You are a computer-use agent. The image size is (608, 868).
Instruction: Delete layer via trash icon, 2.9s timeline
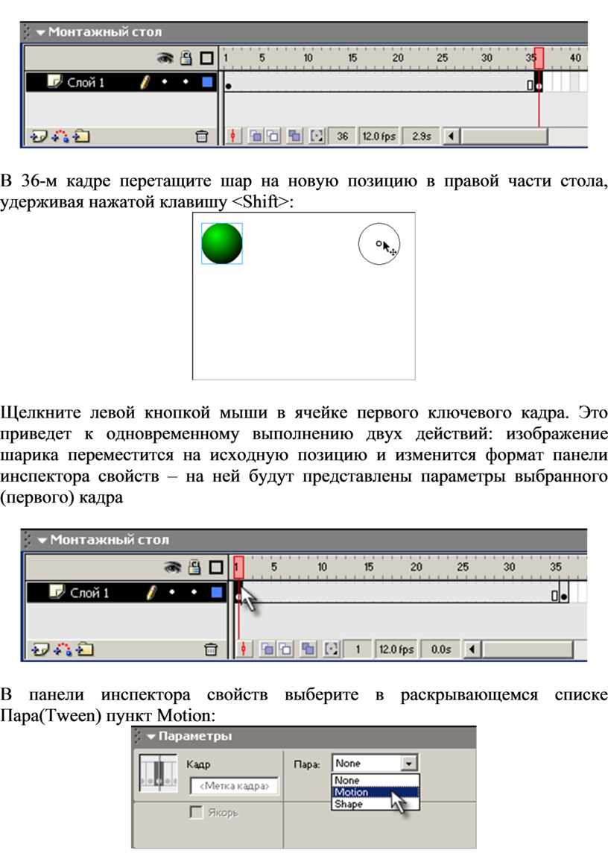click(x=202, y=136)
